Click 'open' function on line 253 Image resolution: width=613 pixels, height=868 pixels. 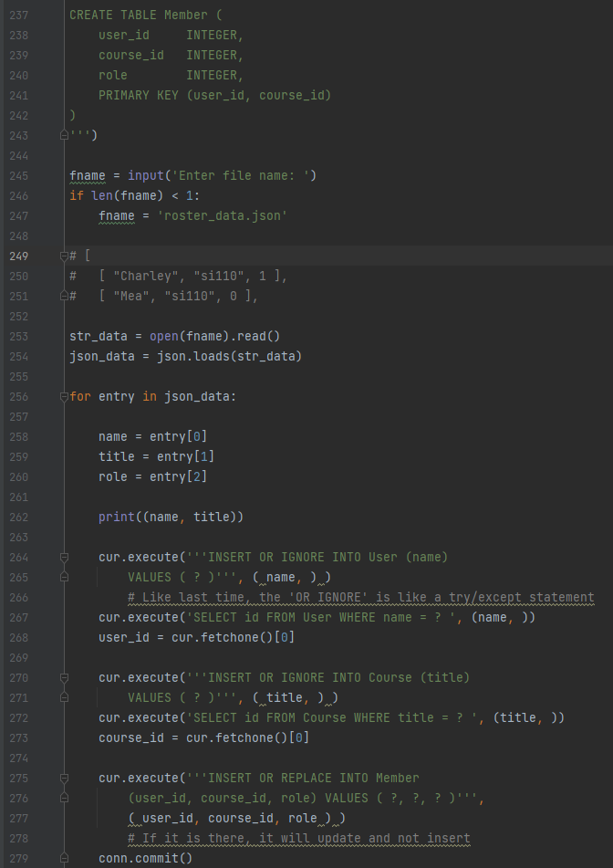pyautogui.click(x=164, y=336)
